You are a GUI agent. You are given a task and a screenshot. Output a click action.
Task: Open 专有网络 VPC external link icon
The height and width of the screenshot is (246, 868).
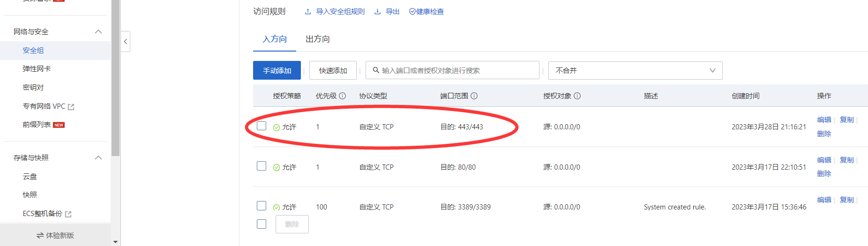coord(71,107)
